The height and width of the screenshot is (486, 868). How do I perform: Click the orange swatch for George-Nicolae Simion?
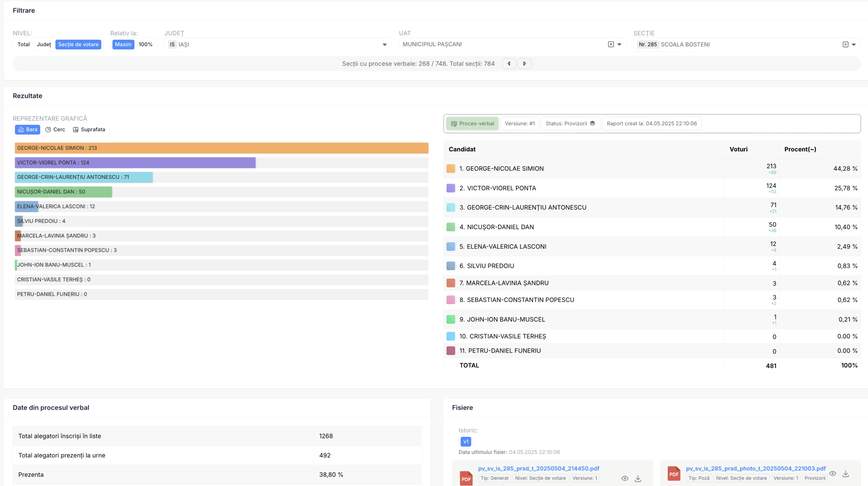click(x=451, y=169)
